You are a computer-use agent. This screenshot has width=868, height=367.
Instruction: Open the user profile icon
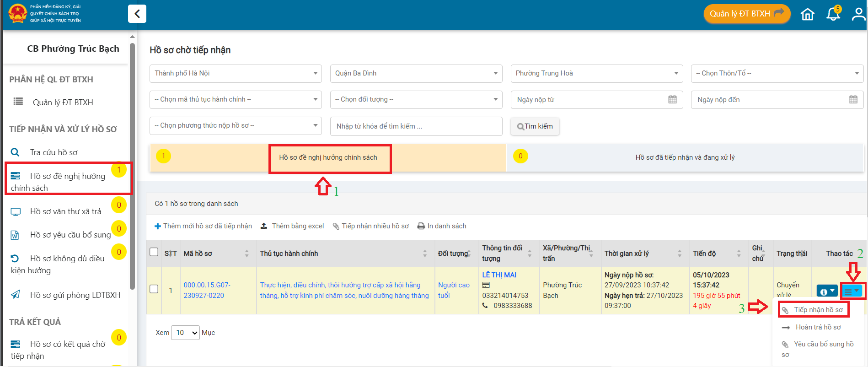tap(858, 14)
